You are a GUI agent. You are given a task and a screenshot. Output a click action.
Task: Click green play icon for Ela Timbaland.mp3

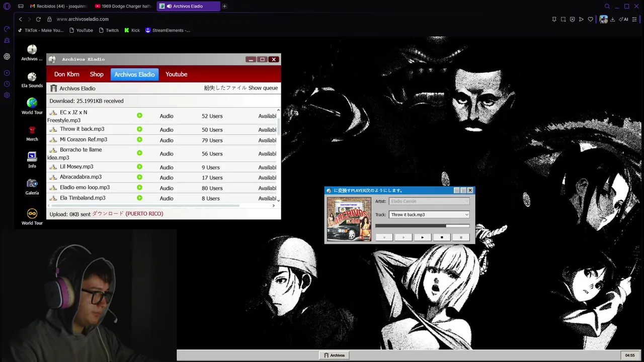tap(139, 198)
